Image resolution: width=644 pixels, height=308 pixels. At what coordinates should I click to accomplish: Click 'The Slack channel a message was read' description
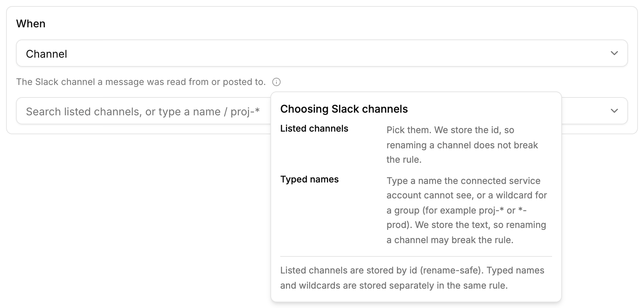(141, 82)
